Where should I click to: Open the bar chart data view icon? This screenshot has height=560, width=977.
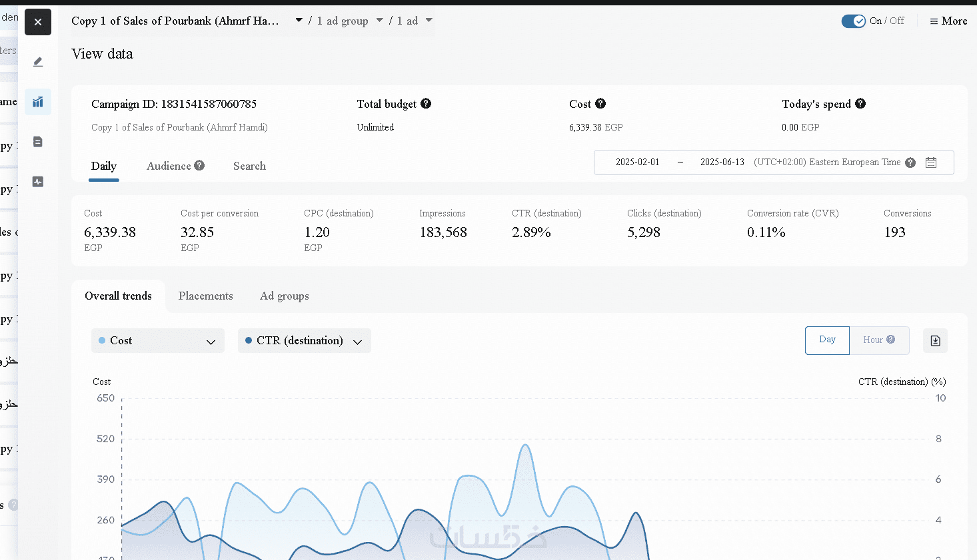click(x=38, y=102)
